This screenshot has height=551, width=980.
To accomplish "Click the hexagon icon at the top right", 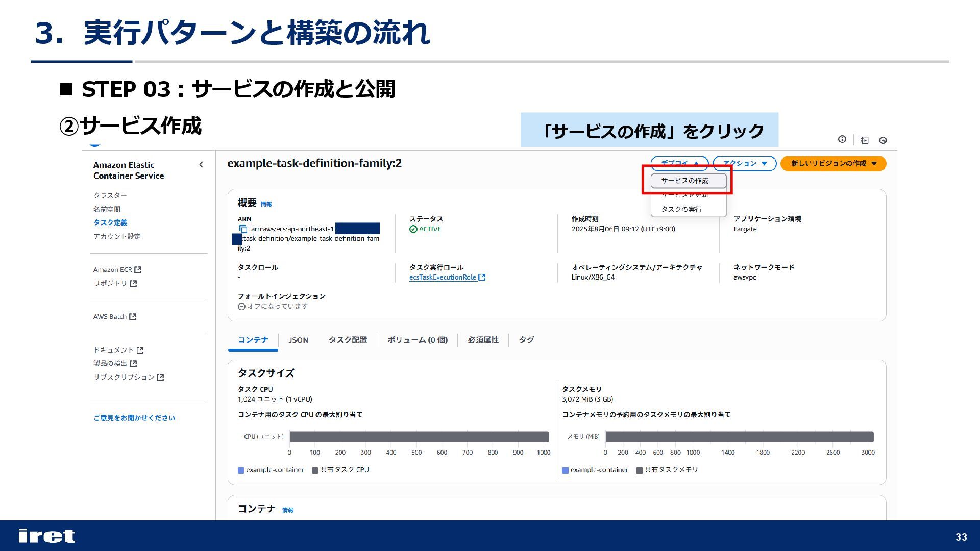I will (883, 140).
